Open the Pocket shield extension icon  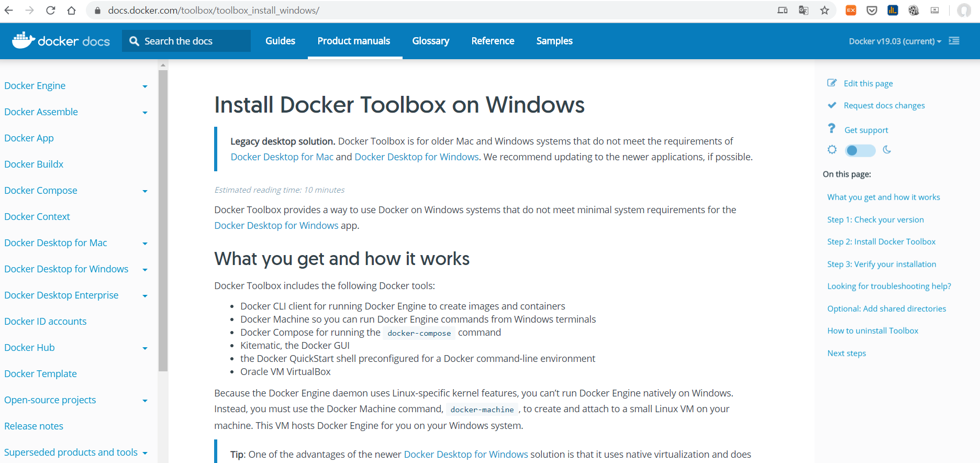tap(872, 10)
